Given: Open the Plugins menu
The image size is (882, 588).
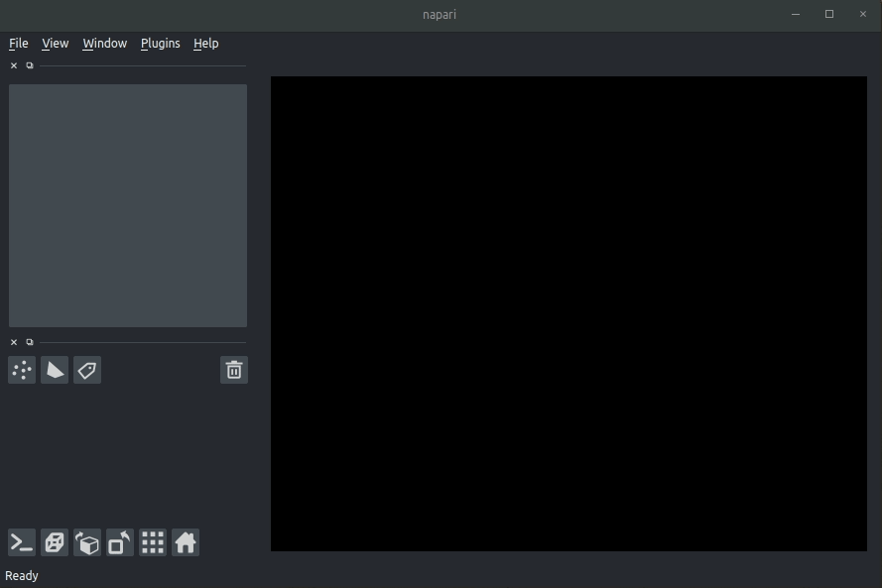Looking at the screenshot, I should [x=160, y=44].
